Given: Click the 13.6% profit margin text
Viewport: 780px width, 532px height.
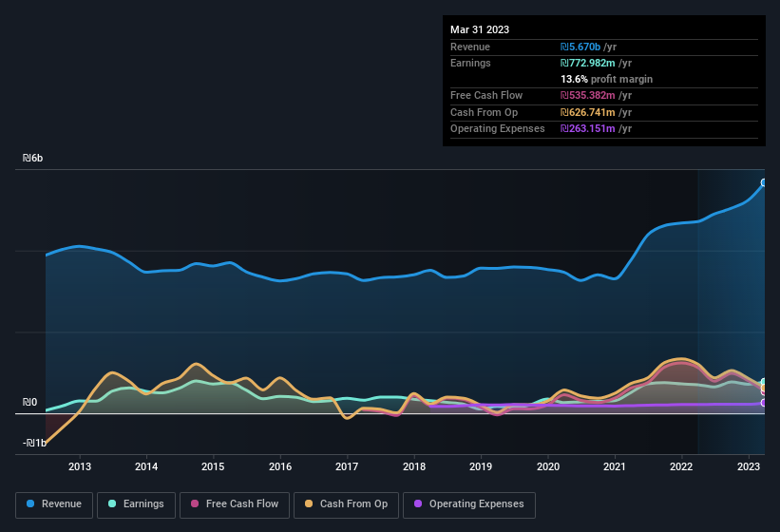Looking at the screenshot, I should point(606,79).
